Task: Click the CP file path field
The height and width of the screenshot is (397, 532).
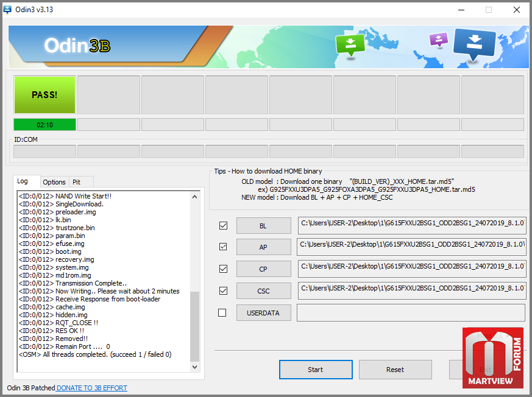Action: [412, 269]
